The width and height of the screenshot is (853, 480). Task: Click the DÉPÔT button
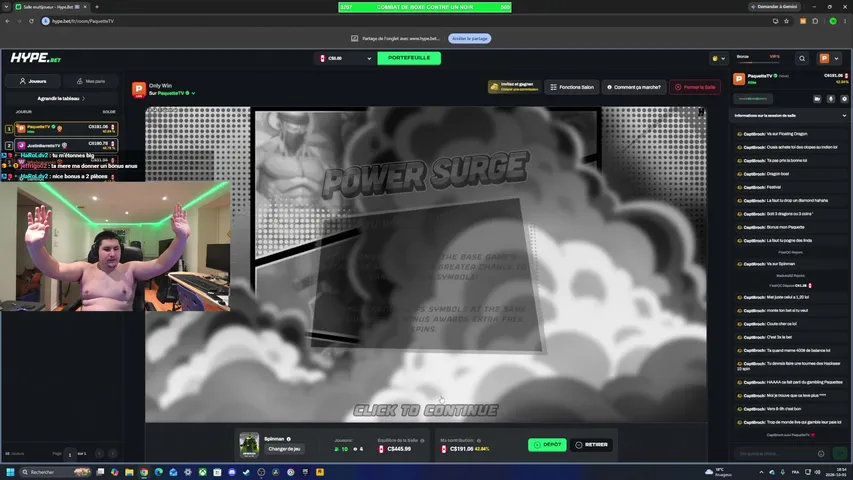[x=547, y=445]
